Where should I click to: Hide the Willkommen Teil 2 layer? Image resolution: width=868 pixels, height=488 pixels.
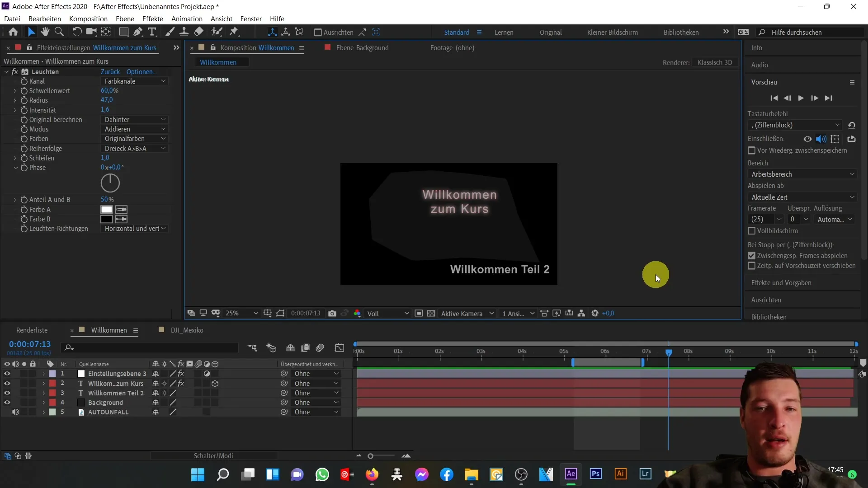(7, 393)
